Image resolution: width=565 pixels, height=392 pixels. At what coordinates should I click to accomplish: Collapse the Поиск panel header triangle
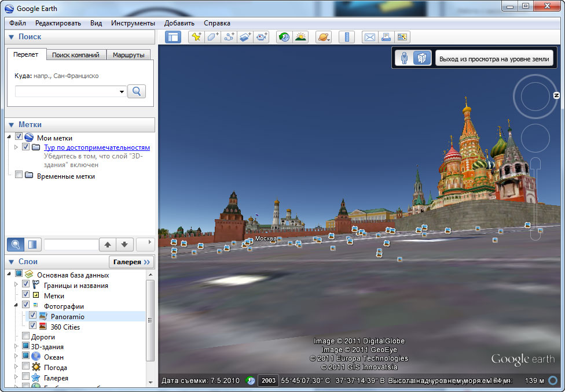point(11,37)
